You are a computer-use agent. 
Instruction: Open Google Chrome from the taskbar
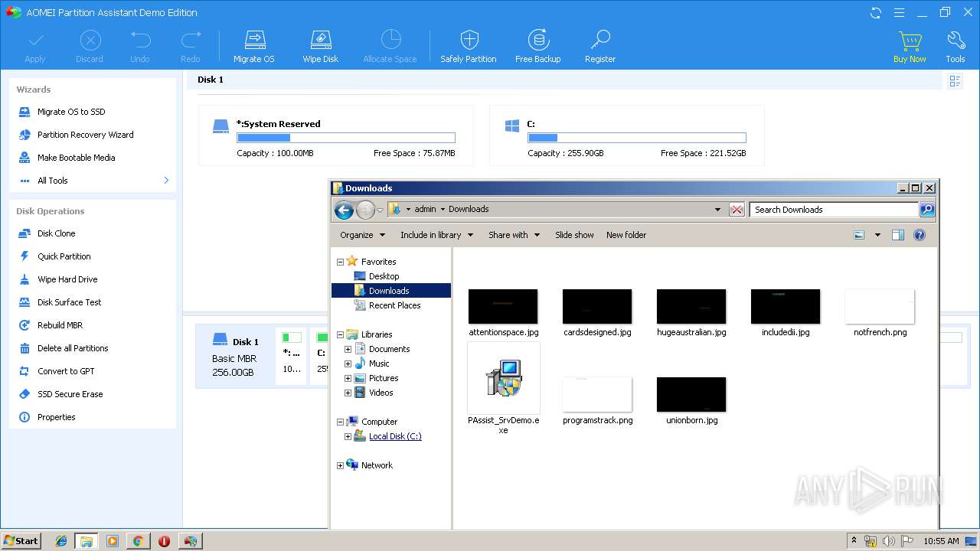pos(138,541)
